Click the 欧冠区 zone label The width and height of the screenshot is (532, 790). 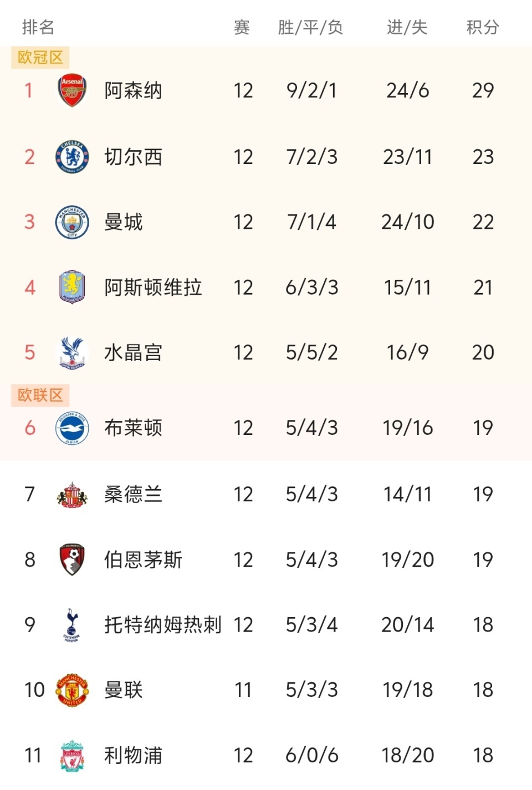[40, 57]
